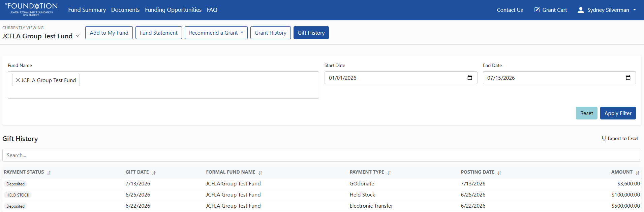Open Funding Opportunities menu item
The image size is (644, 212).
pyautogui.click(x=173, y=10)
